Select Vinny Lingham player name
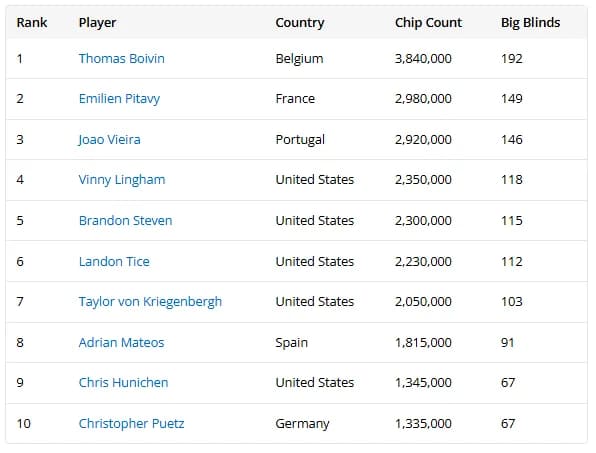This screenshot has width=596, height=453. (x=122, y=180)
